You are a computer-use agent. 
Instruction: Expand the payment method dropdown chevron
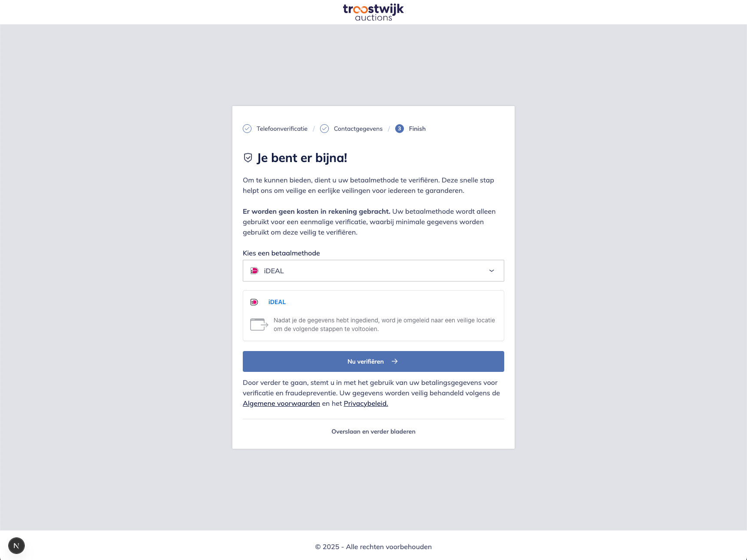click(x=492, y=271)
